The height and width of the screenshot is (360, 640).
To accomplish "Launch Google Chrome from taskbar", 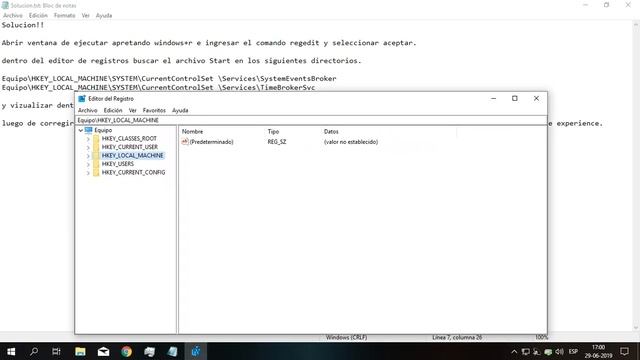I will [x=127, y=351].
